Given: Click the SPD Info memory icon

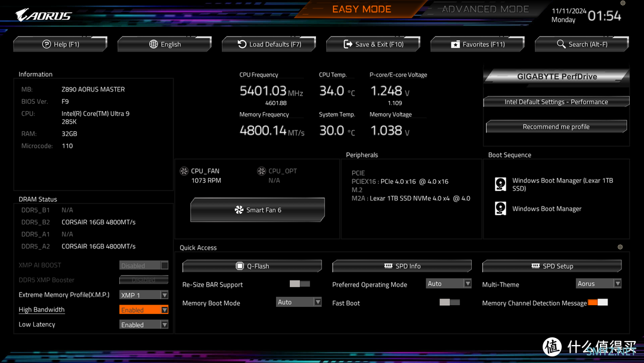Looking at the screenshot, I should pos(388,266).
